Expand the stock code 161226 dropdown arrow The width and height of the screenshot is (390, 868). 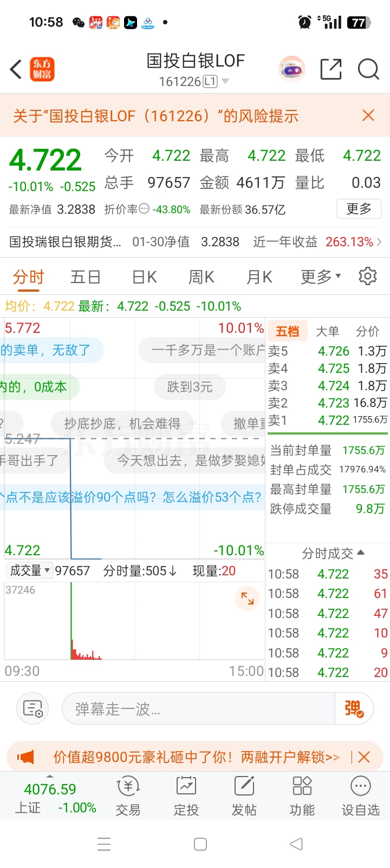[225, 82]
